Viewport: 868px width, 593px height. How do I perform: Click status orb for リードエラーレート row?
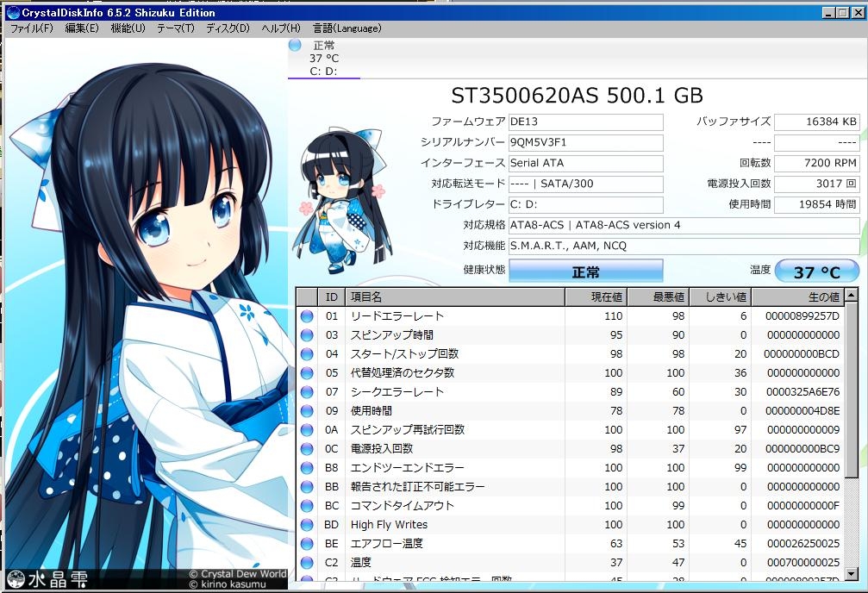(307, 316)
